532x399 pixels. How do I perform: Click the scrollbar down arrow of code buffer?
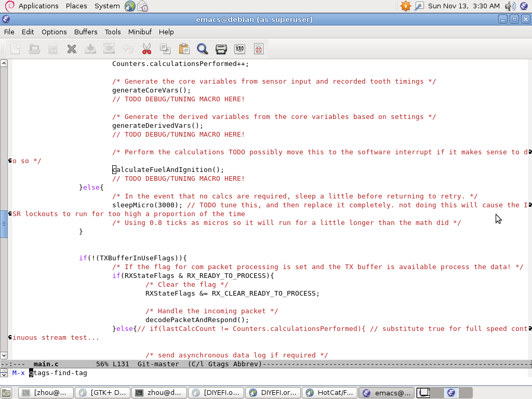coord(4,355)
